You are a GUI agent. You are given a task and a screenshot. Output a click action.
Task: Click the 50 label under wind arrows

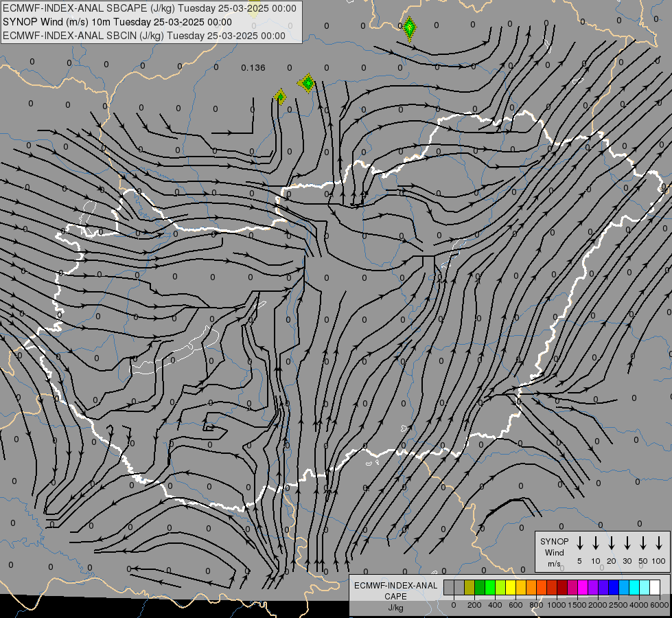pos(643,561)
